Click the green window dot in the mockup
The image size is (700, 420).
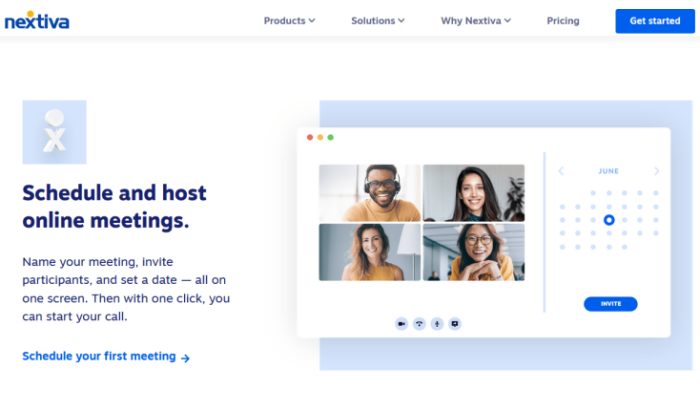[330, 137]
